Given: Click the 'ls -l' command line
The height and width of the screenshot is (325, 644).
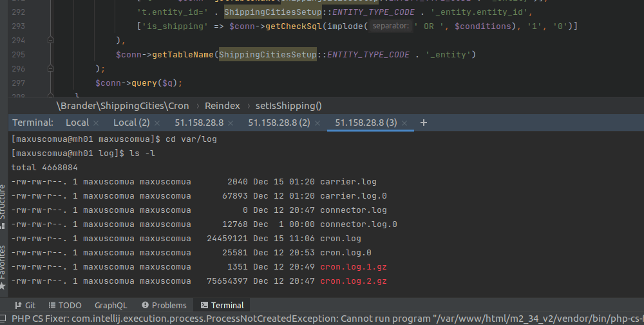Looking at the screenshot, I should click(x=142, y=153).
